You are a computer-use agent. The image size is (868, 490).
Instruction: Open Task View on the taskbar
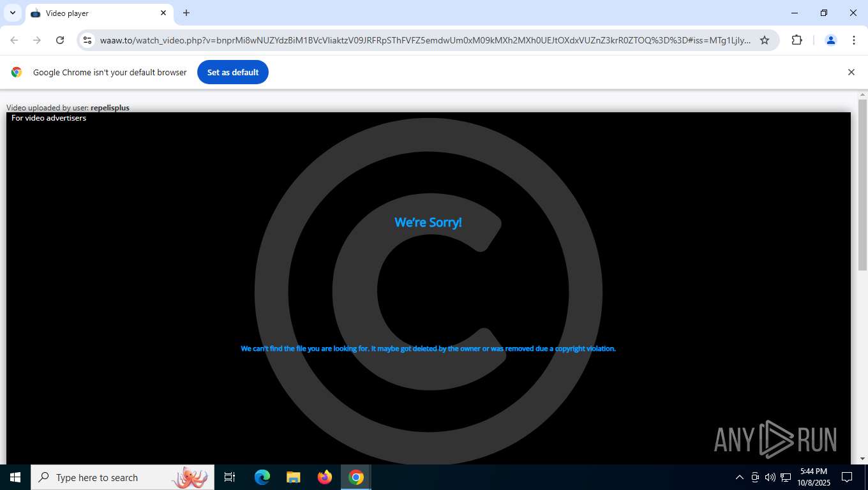230,477
